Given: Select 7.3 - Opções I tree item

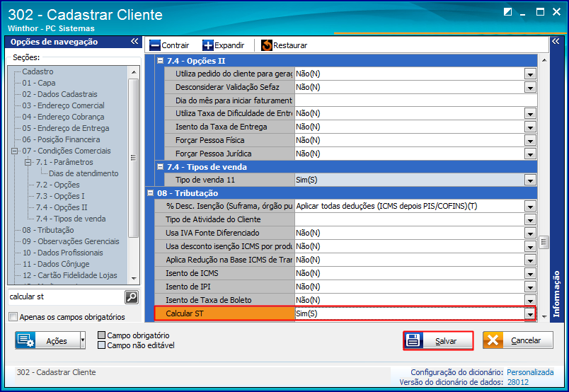Looking at the screenshot, I should (x=60, y=196).
